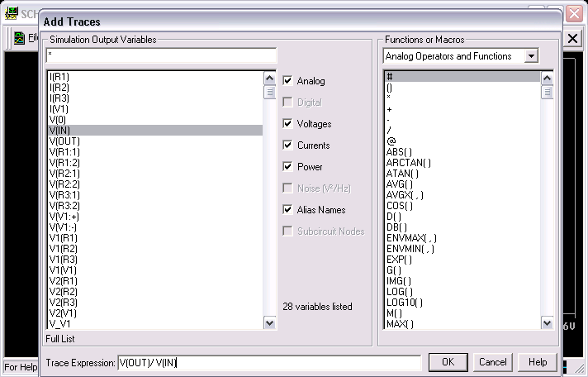Select ENVMIN( , ) function
Screen dimensions: 588x377
[462, 249]
